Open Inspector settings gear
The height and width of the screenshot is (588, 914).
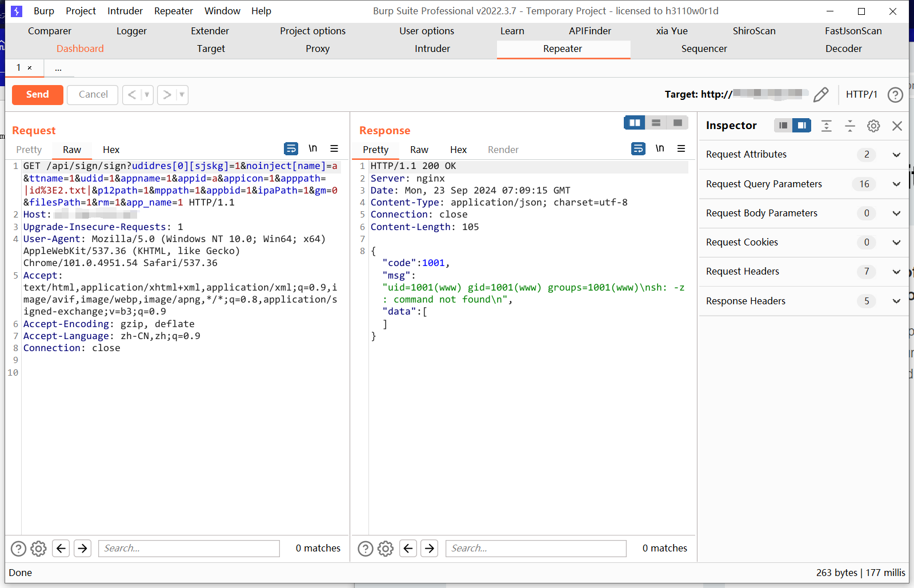(873, 126)
